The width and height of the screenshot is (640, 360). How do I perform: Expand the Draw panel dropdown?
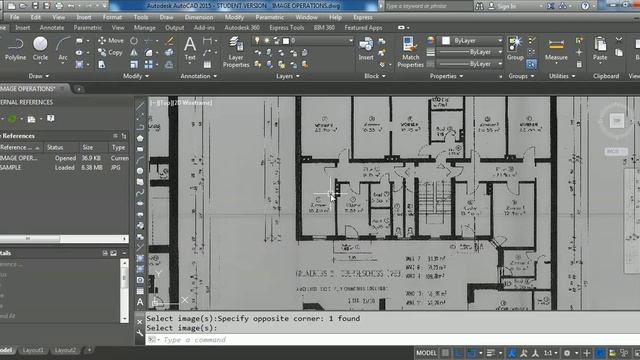coord(39,76)
